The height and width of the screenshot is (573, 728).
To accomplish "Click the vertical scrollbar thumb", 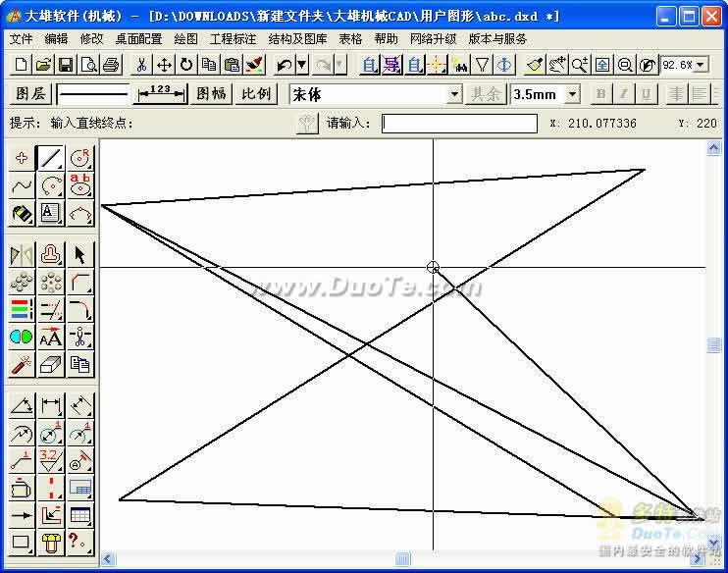I will 713,345.
